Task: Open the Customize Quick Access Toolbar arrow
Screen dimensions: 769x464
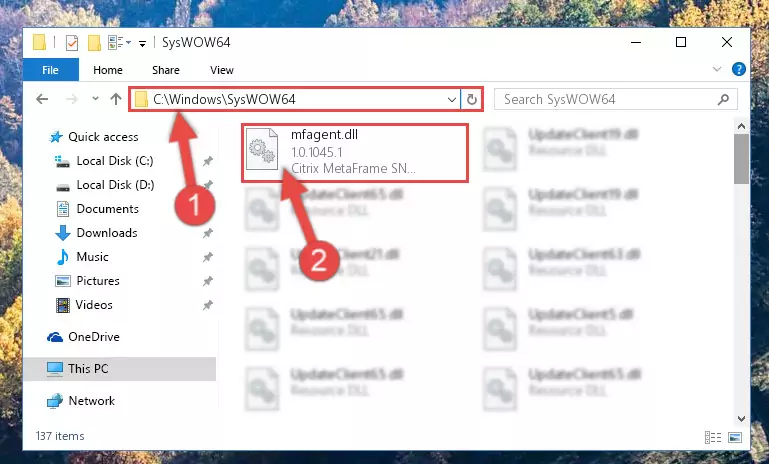Action: pyautogui.click(x=142, y=44)
